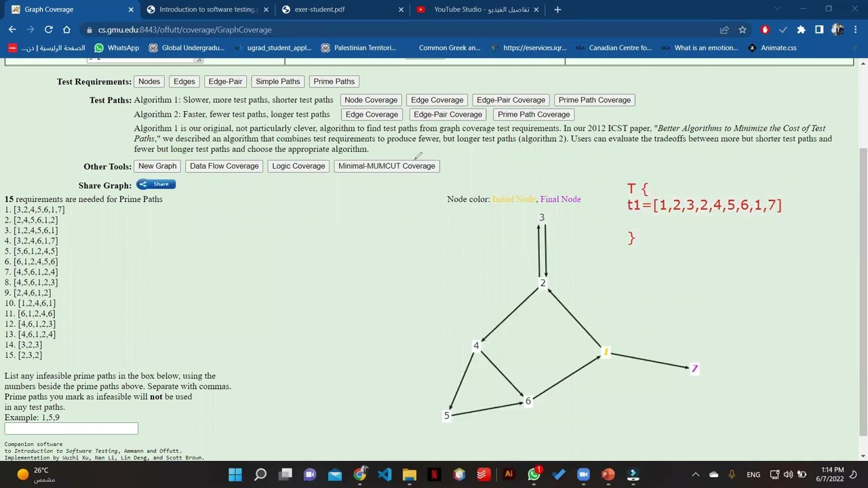Open Adobe Illustrator from the taskbar

click(509, 474)
